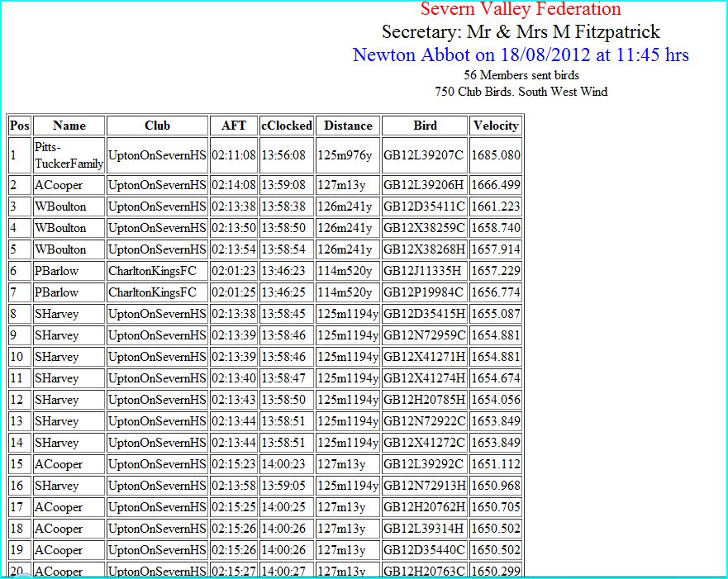Select bird ring GB12N72959C
728x579 pixels.
(x=424, y=335)
